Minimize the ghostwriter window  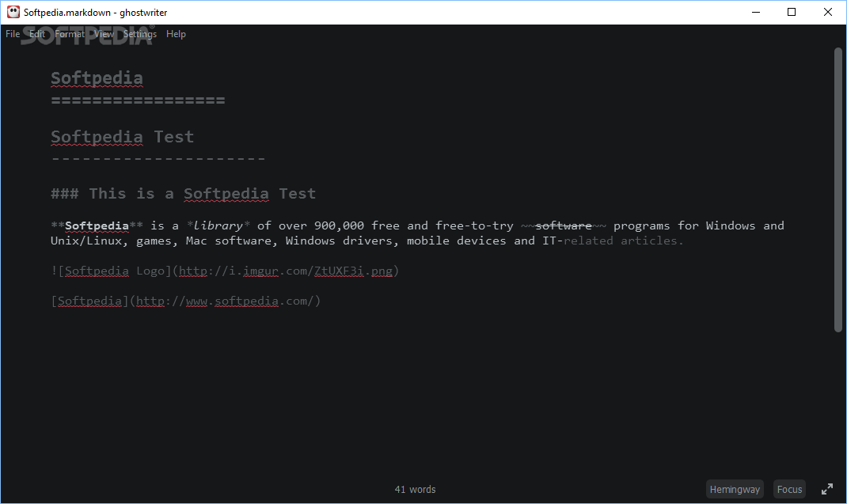coord(756,12)
